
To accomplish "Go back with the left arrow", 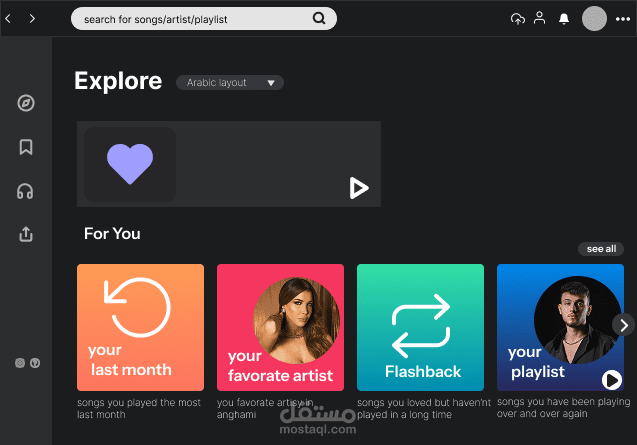I will click(8, 18).
